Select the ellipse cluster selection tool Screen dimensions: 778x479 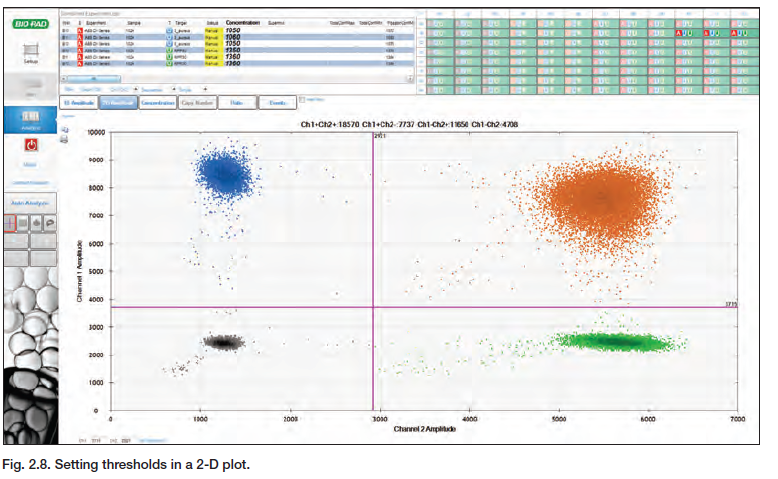[36, 224]
